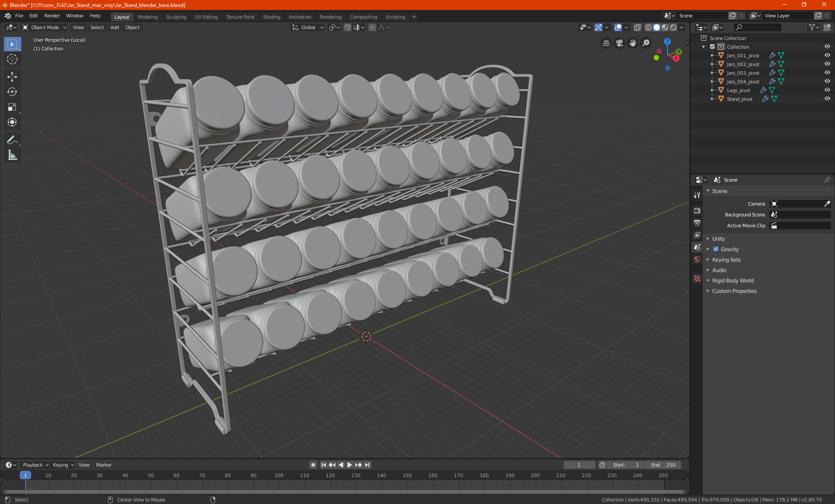This screenshot has width=835, height=504.
Task: Click the Object menu in header
Action: click(132, 27)
